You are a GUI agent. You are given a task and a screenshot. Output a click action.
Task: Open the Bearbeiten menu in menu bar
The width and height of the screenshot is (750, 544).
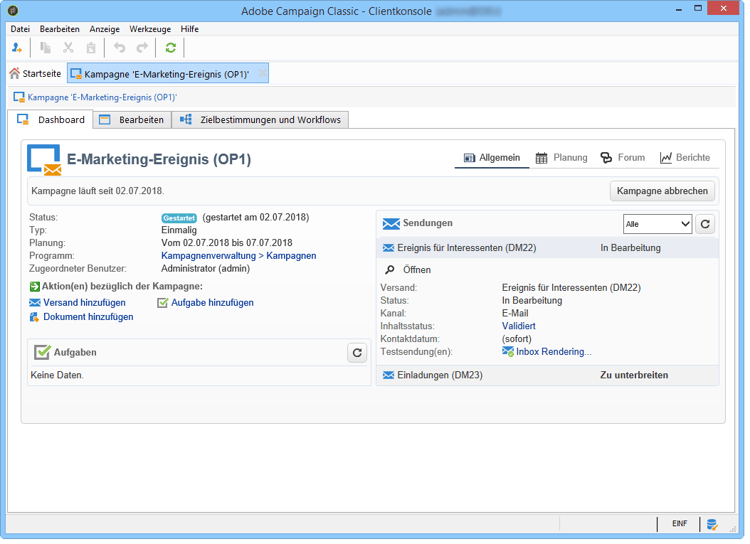click(59, 29)
